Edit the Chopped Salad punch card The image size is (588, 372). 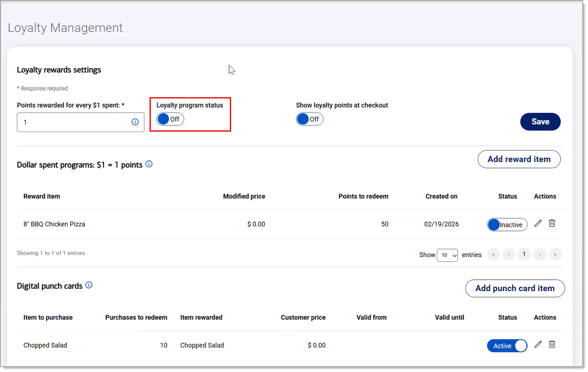pos(538,345)
